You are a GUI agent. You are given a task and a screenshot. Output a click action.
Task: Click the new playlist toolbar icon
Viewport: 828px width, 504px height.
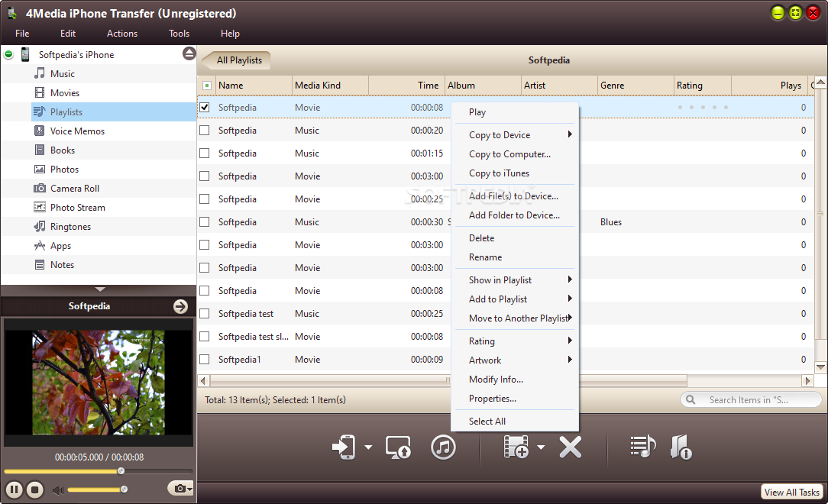pyautogui.click(x=642, y=447)
